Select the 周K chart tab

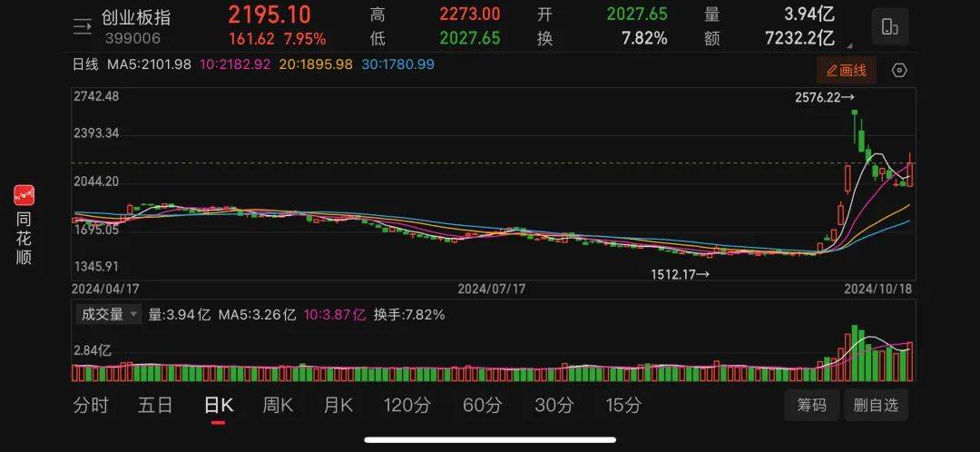point(278,405)
